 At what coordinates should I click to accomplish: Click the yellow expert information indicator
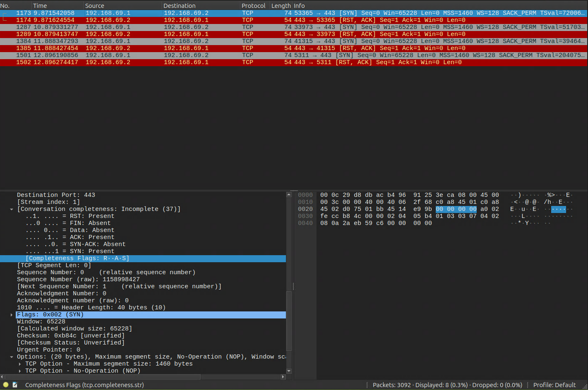click(x=6, y=385)
